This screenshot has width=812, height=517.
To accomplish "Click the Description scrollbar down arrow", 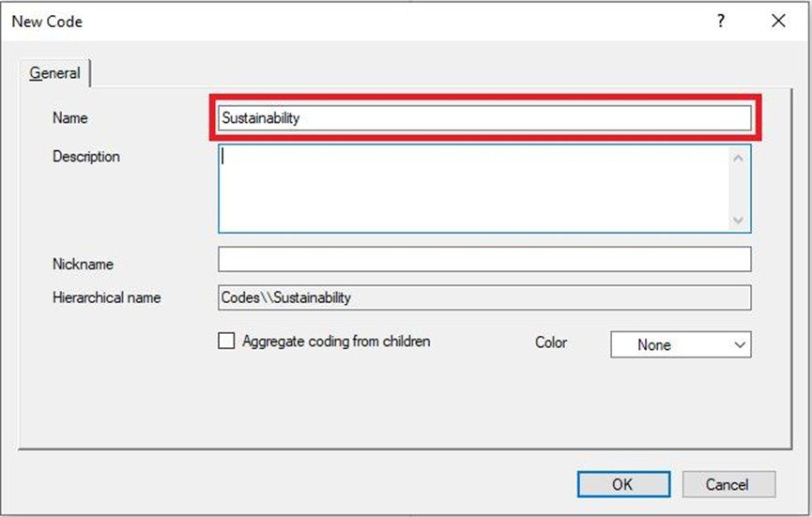I will pos(739,221).
